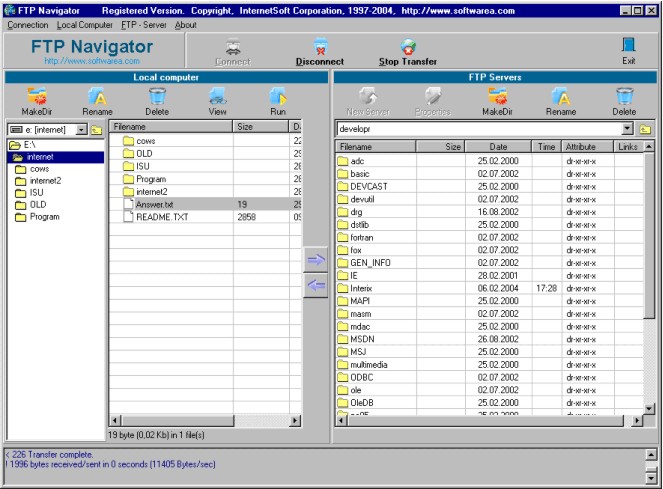Go up one folder in the local panel

(x=96, y=130)
